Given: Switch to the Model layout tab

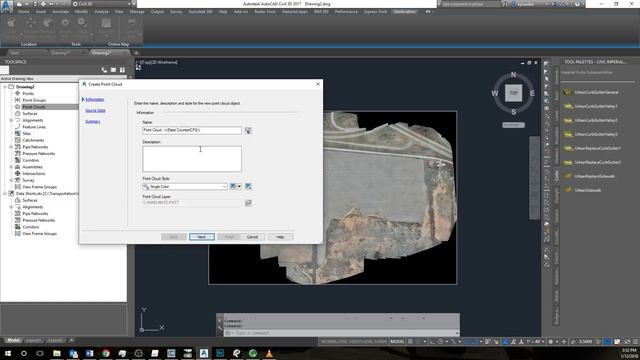Looking at the screenshot, I should click(x=13, y=340).
